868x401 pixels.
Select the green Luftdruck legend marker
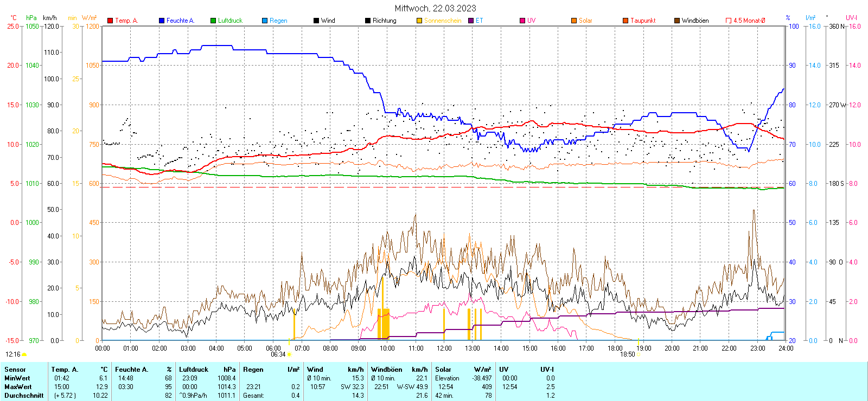213,21
